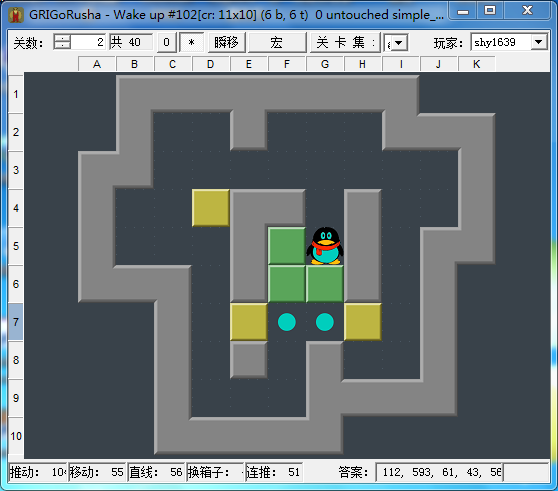Select the yellow box in column E row 7
Screen dimensions: 558x491
click(x=249, y=322)
